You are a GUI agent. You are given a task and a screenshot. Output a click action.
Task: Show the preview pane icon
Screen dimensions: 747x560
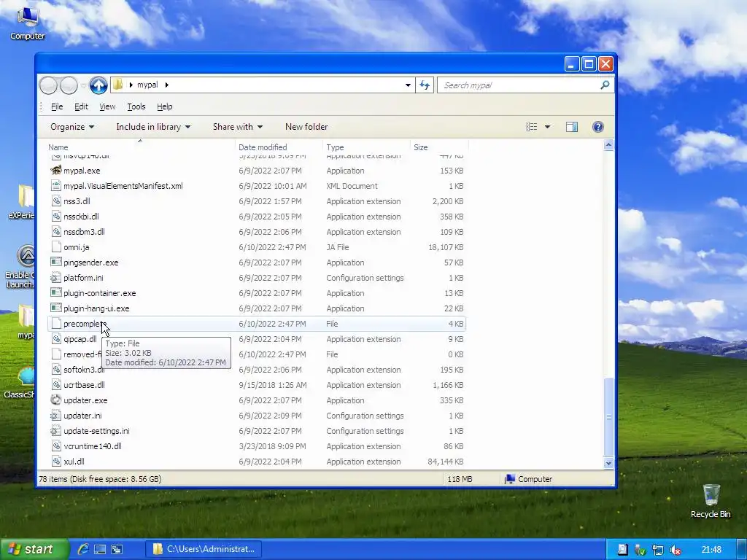[572, 127]
